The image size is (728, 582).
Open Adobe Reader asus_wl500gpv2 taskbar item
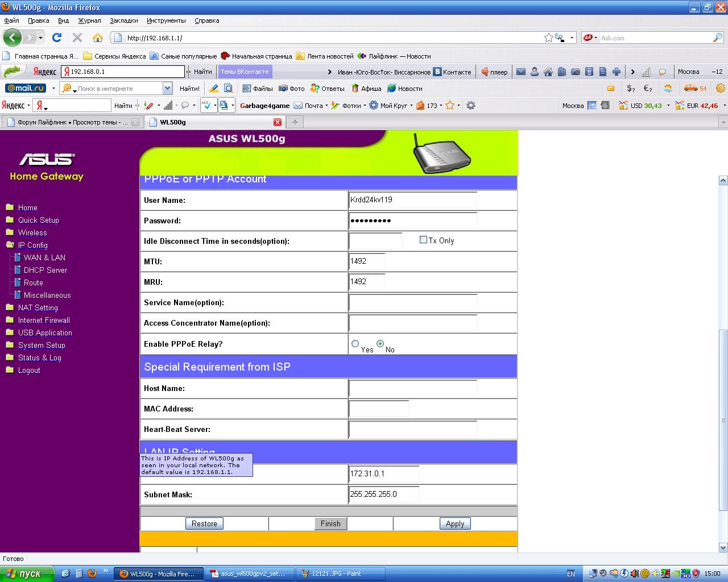[248, 573]
